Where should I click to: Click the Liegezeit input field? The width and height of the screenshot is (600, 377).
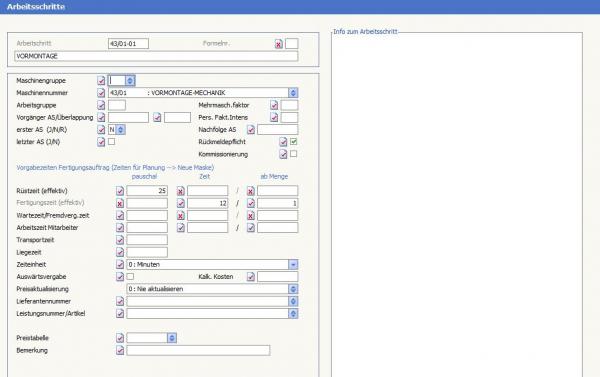tap(147, 252)
